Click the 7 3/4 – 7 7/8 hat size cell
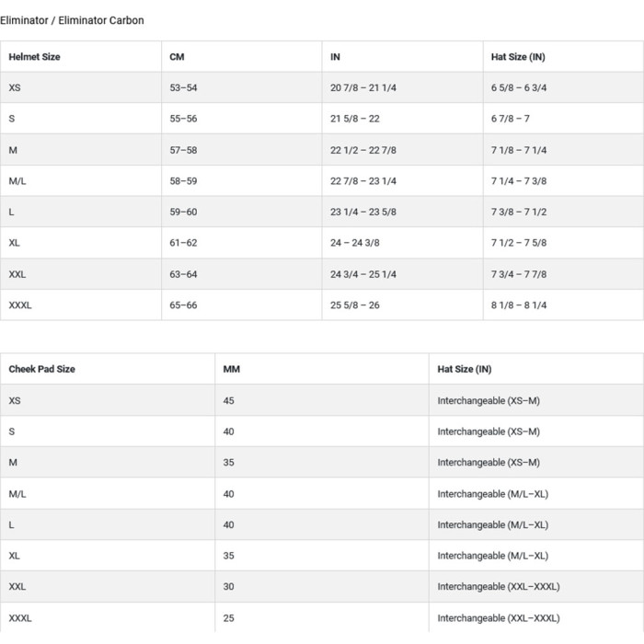This screenshot has width=644, height=644. (519, 274)
